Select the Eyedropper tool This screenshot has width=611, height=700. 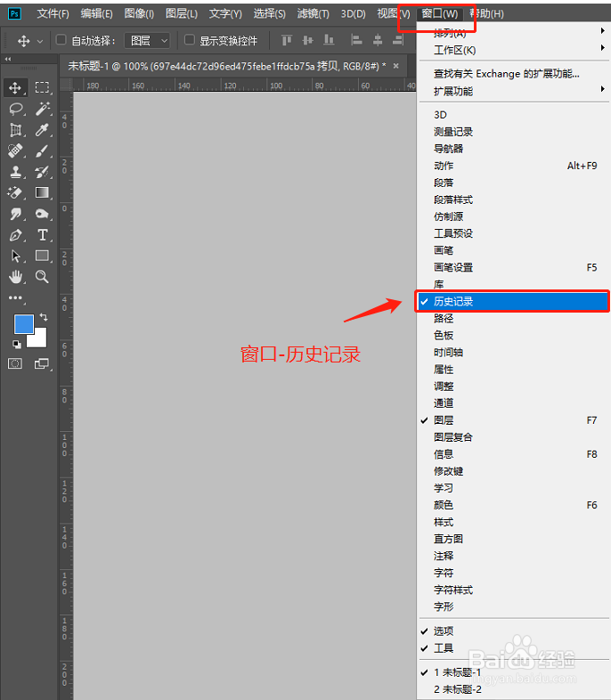click(42, 129)
